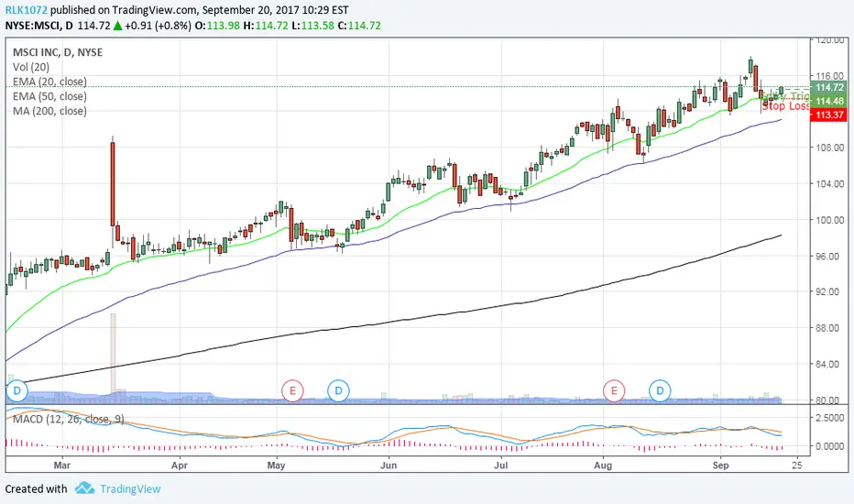The width and height of the screenshot is (854, 504).
Task: Click the Jul label on time axis
Action: [x=500, y=466]
